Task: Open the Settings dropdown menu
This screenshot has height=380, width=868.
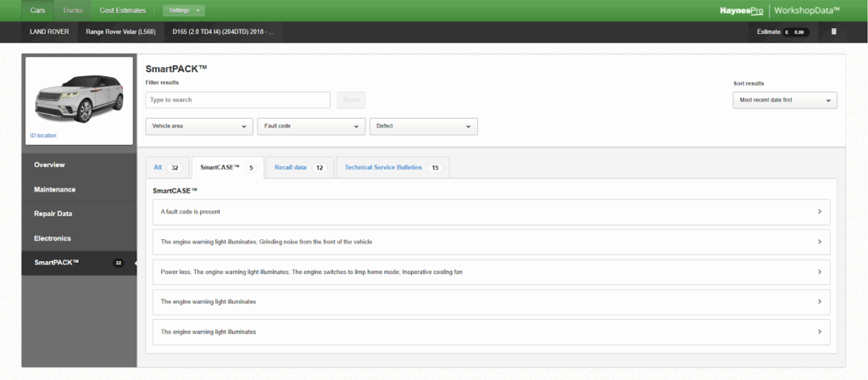Action: [183, 10]
